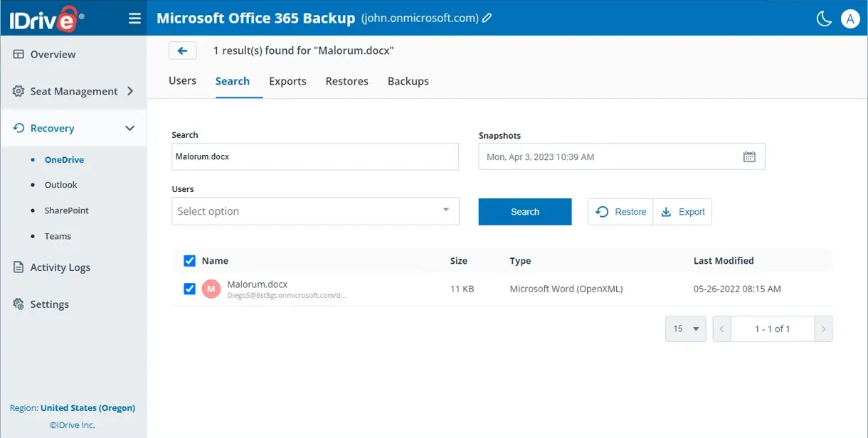Open the snapshot calendar picker icon
868x438 pixels.
click(x=749, y=156)
